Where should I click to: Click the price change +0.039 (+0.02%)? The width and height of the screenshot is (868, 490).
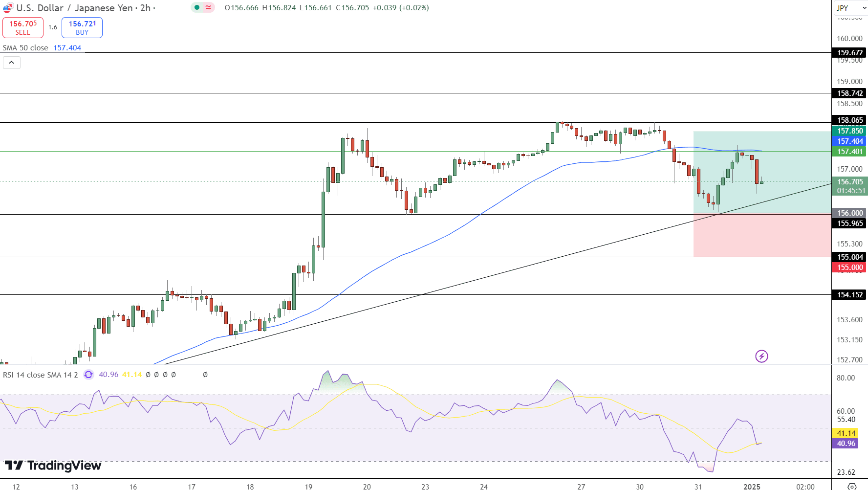pyautogui.click(x=401, y=8)
